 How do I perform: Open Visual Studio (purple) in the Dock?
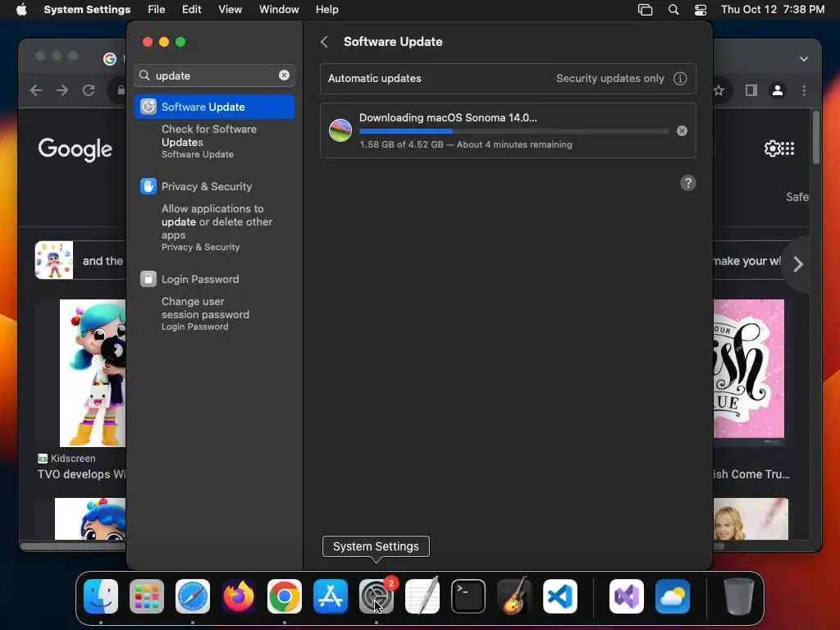coord(626,596)
